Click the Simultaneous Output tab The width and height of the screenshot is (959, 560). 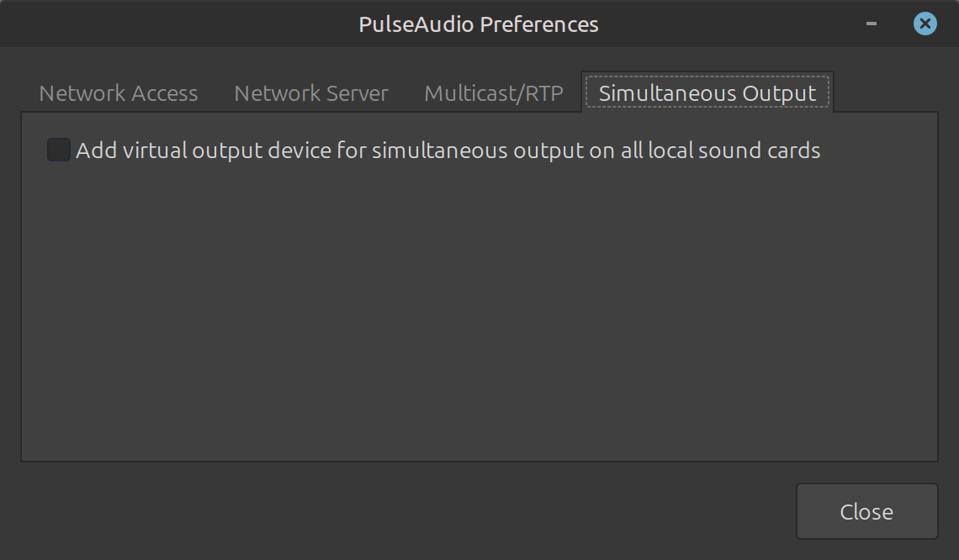tap(707, 93)
